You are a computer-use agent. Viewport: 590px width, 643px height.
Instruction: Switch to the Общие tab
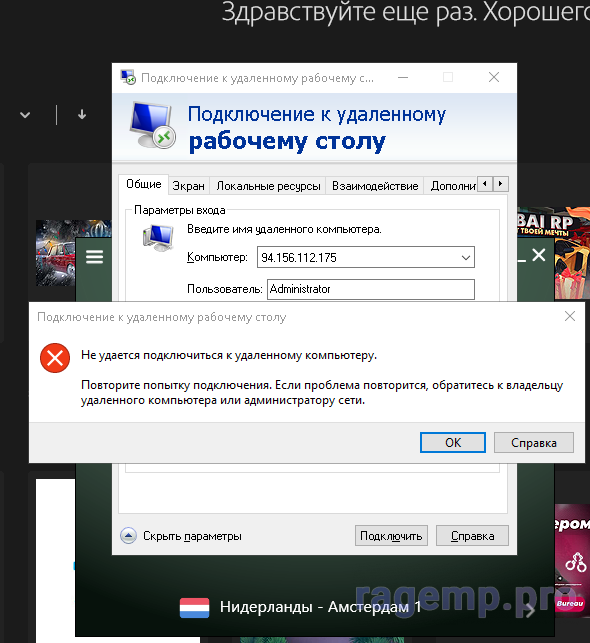click(144, 184)
